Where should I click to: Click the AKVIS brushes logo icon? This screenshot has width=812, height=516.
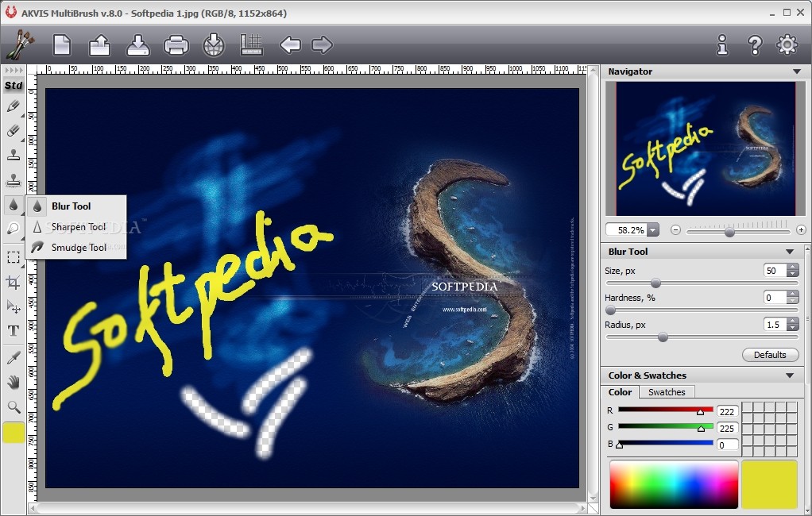(19, 44)
